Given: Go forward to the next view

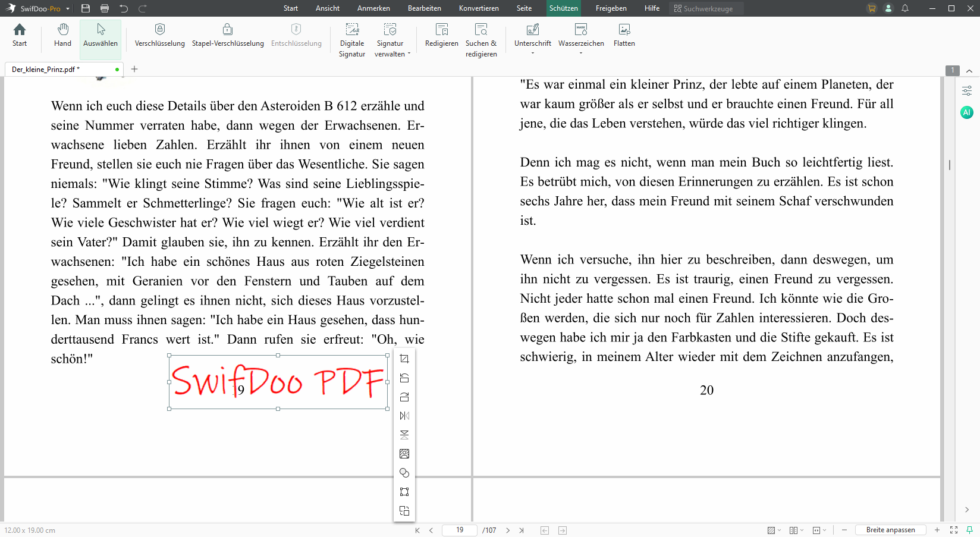Looking at the screenshot, I should 563,530.
